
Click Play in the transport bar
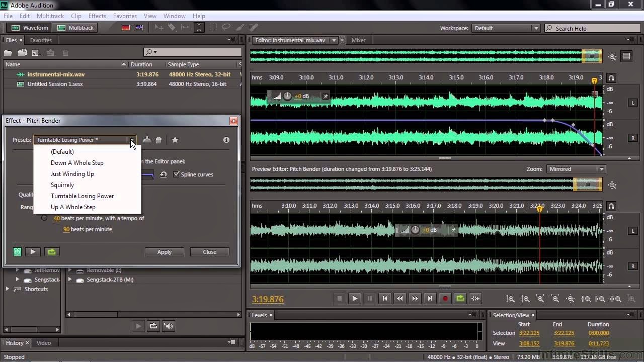click(355, 298)
